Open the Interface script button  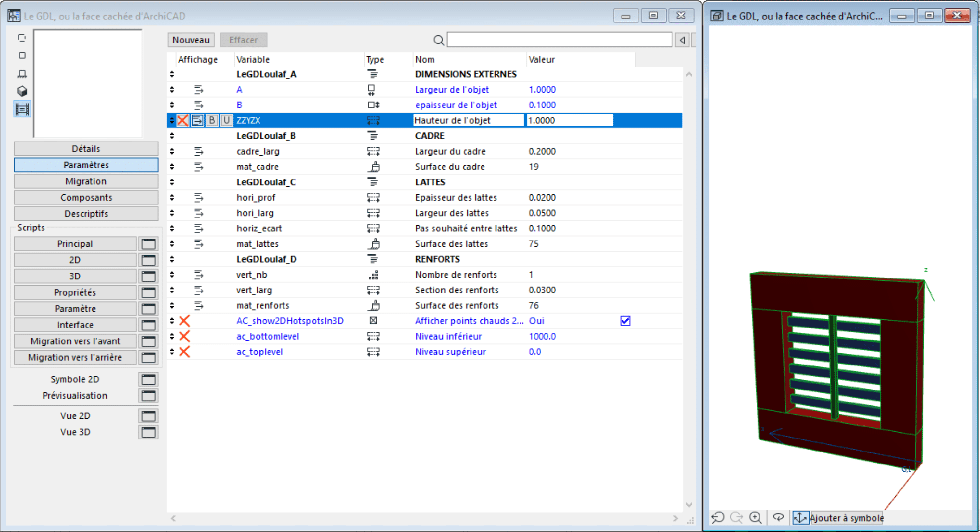pos(75,325)
